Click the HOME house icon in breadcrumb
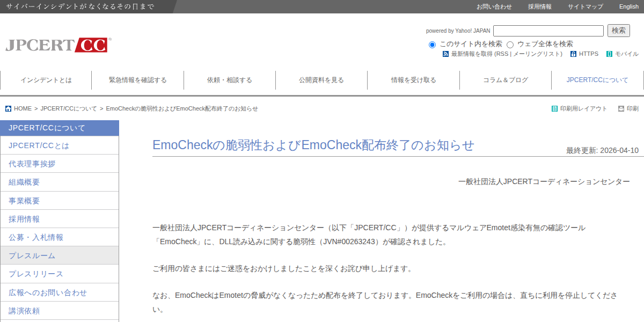This screenshot has width=644, height=322. pyautogui.click(x=9, y=108)
